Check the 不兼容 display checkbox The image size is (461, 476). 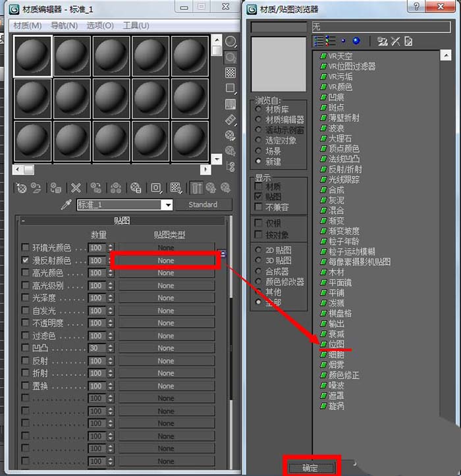[258, 207]
